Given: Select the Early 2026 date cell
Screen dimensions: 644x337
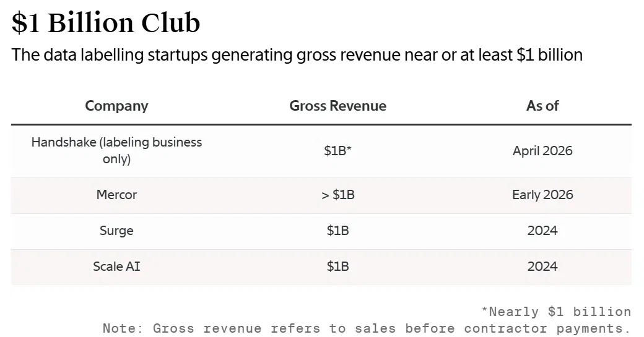Looking at the screenshot, I should point(542,195).
